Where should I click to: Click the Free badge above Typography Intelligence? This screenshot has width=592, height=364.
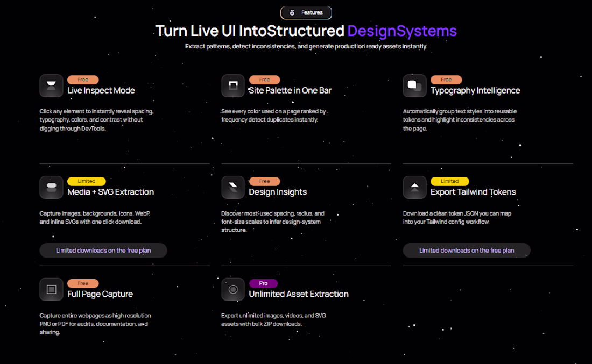click(x=446, y=80)
